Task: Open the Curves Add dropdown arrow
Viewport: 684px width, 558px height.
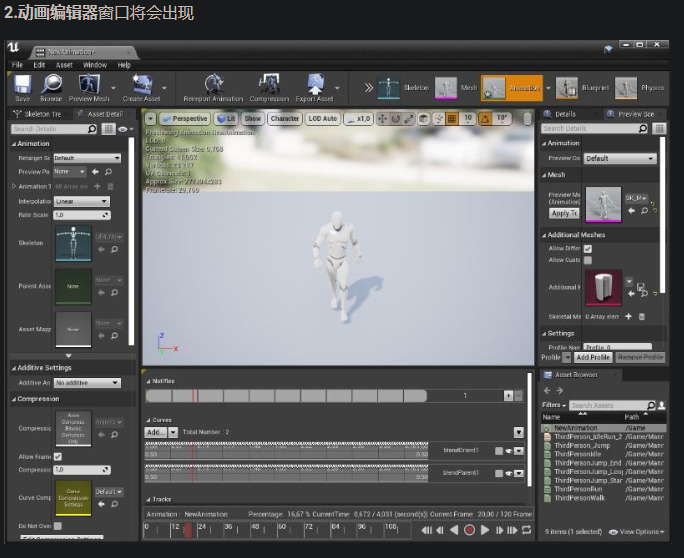Action: (173, 432)
